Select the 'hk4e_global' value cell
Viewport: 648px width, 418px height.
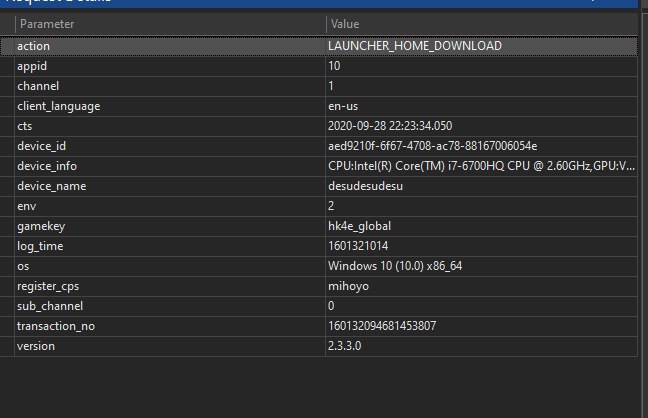tap(481, 226)
